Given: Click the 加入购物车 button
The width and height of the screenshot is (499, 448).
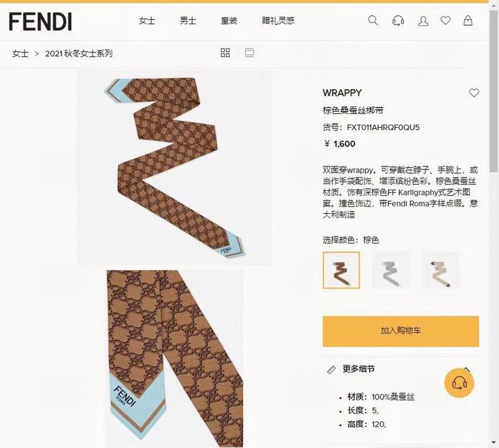Looking at the screenshot, I should coord(400,331).
